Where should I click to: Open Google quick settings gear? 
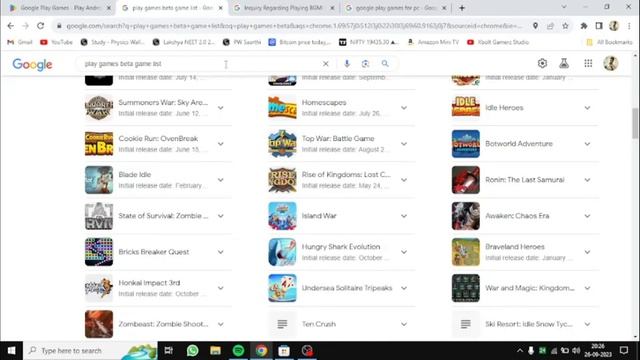pos(542,63)
